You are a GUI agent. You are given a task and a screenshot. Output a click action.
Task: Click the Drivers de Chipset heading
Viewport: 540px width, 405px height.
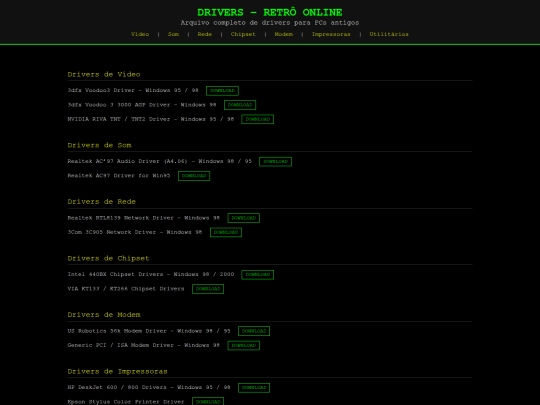[108, 258]
